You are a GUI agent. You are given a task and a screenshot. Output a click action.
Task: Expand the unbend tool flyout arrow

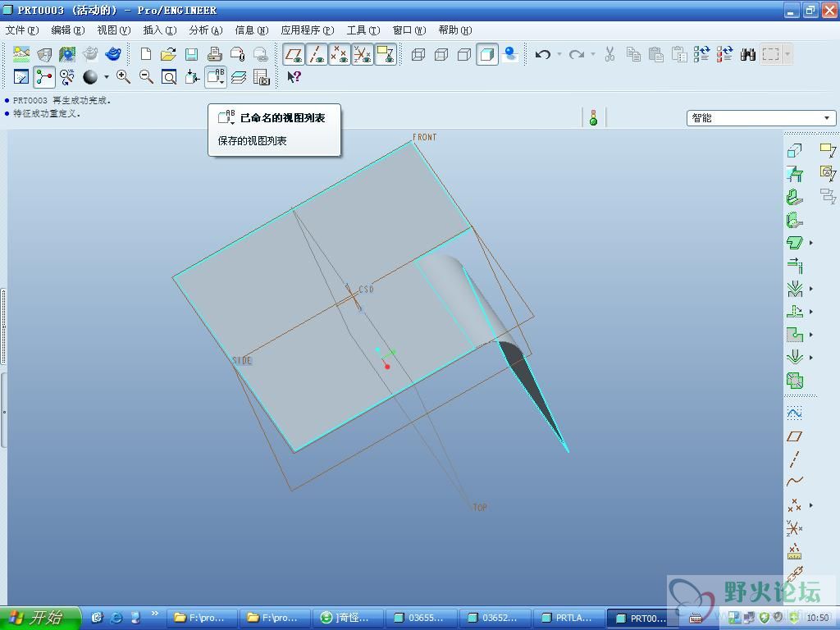[811, 312]
